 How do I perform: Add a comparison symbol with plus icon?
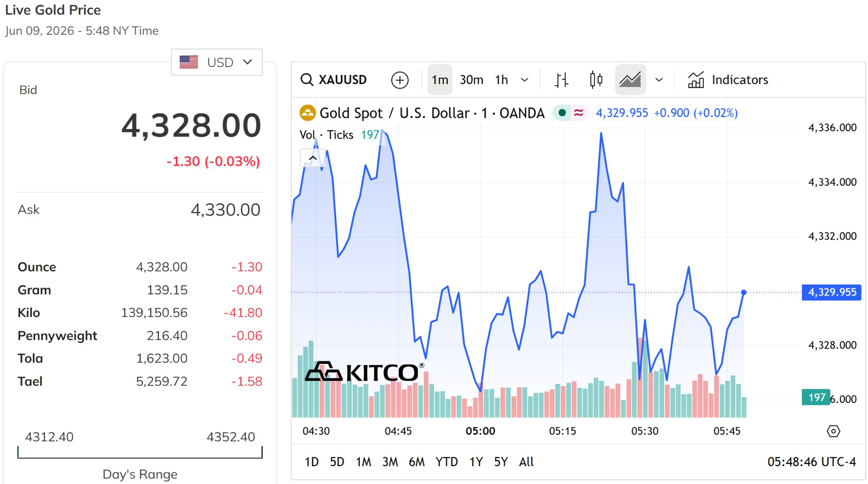[400, 80]
